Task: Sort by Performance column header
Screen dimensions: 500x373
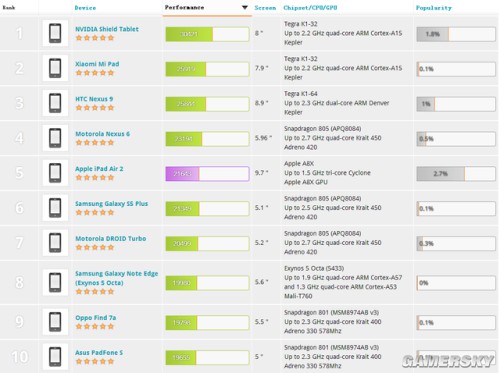Action: pos(184,7)
